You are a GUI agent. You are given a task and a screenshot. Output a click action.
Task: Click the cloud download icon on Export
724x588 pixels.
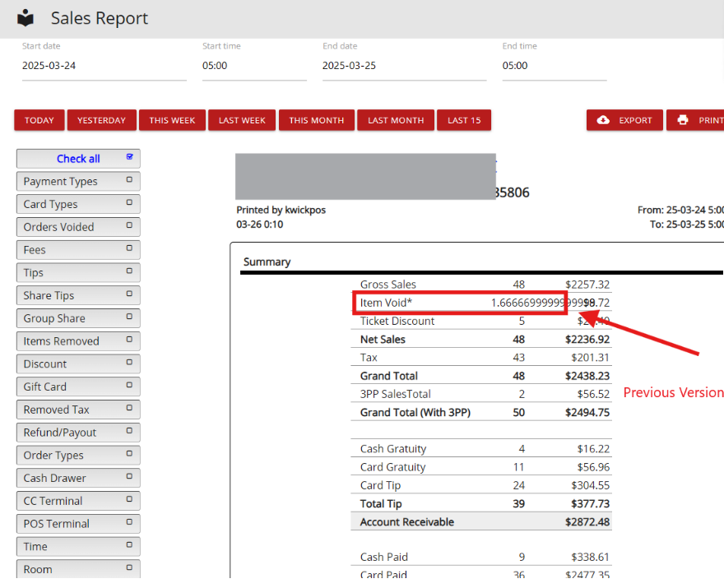[x=603, y=120]
